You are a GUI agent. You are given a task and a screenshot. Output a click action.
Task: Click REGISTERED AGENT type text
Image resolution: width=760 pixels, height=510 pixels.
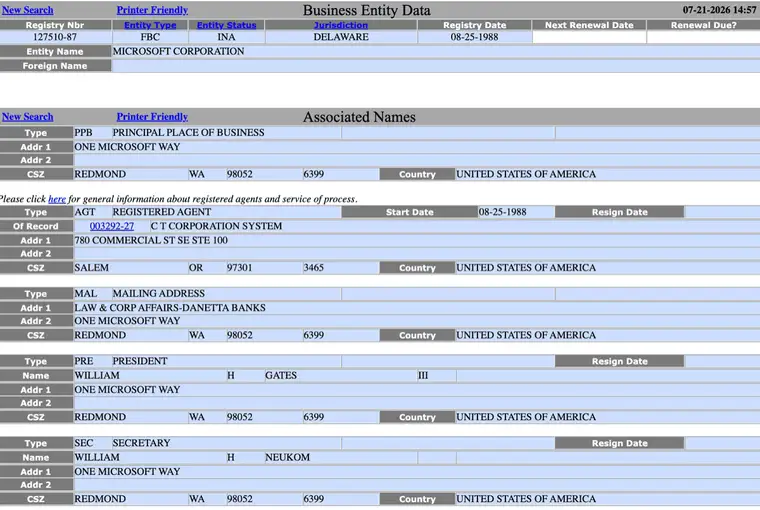[162, 212]
